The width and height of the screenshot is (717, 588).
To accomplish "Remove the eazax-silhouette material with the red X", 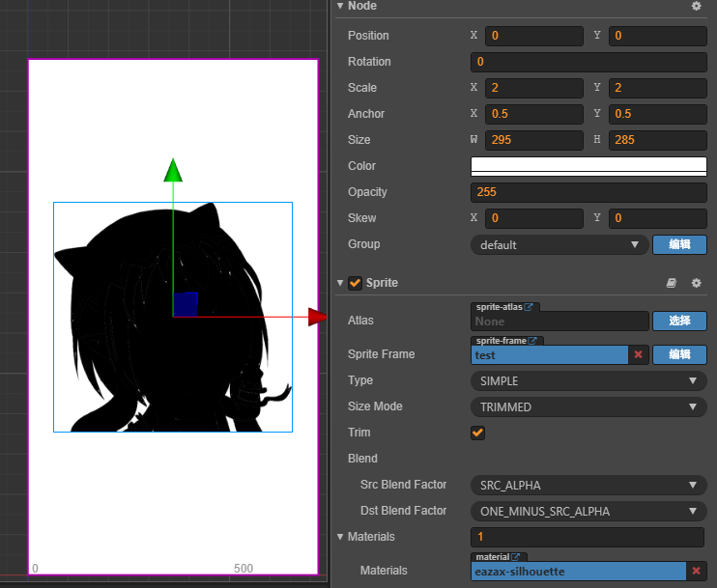I will 696,571.
